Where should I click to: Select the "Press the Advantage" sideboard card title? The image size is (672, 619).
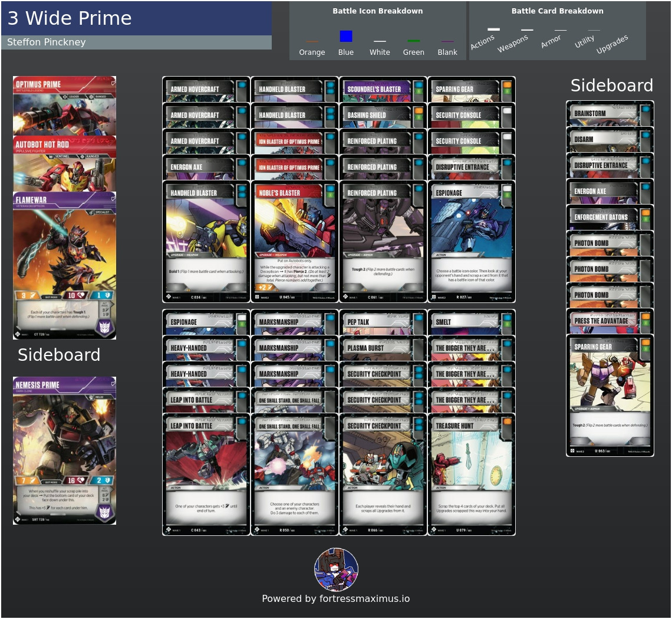(x=601, y=321)
